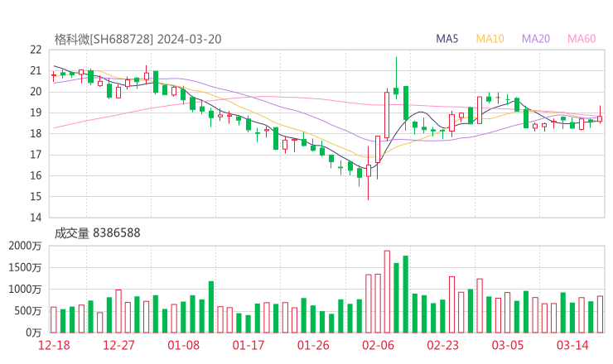The width and height of the screenshot is (613, 364).
Task: Click the 0万 volume axis label
Action: pyautogui.click(x=34, y=333)
